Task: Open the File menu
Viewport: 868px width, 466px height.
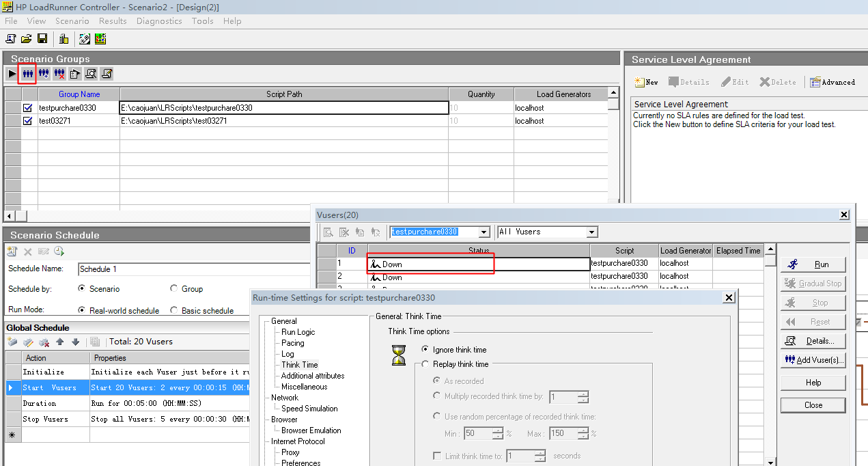Action: (11, 21)
